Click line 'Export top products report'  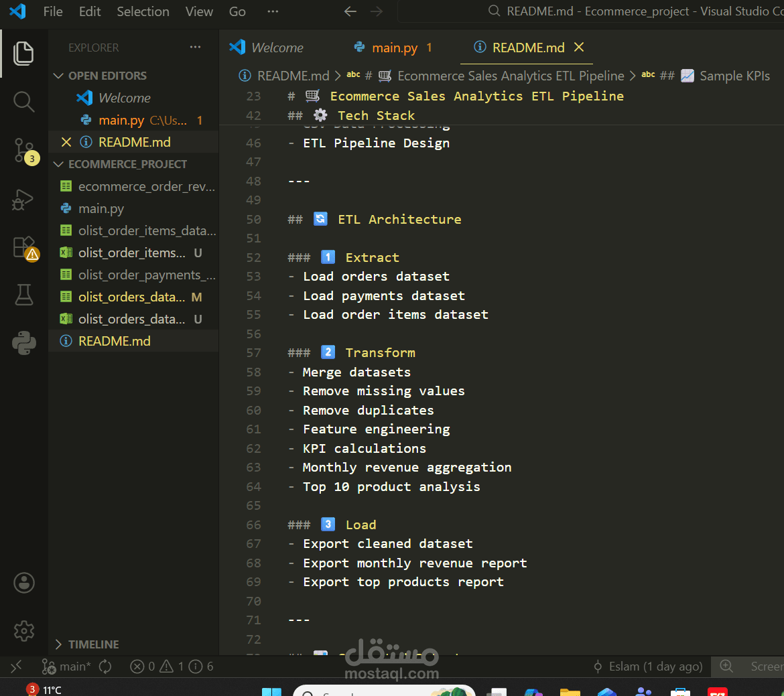coord(396,582)
